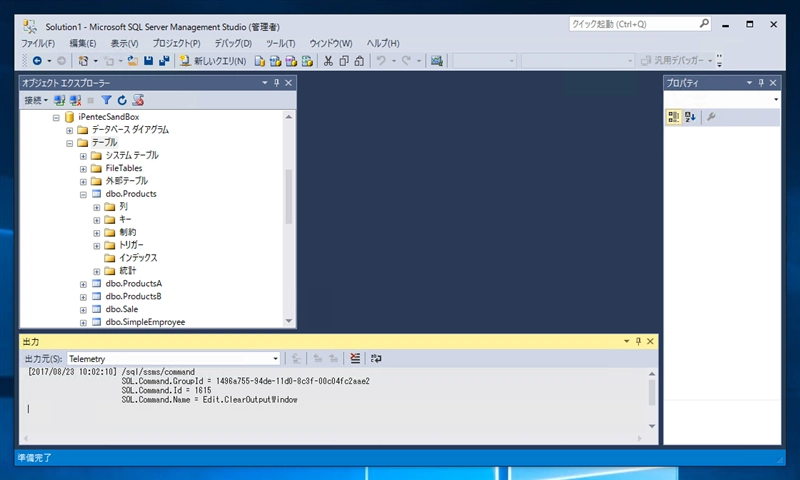Click the Refresh icon in Object Explorer

click(122, 100)
